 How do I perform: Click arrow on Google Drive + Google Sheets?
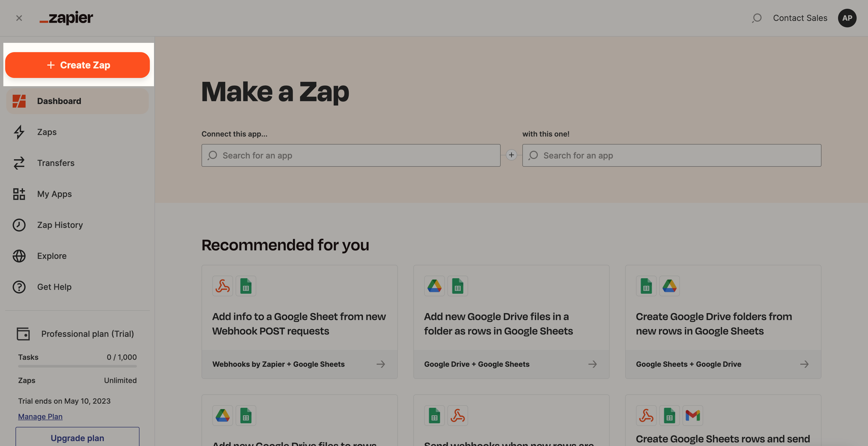592,364
